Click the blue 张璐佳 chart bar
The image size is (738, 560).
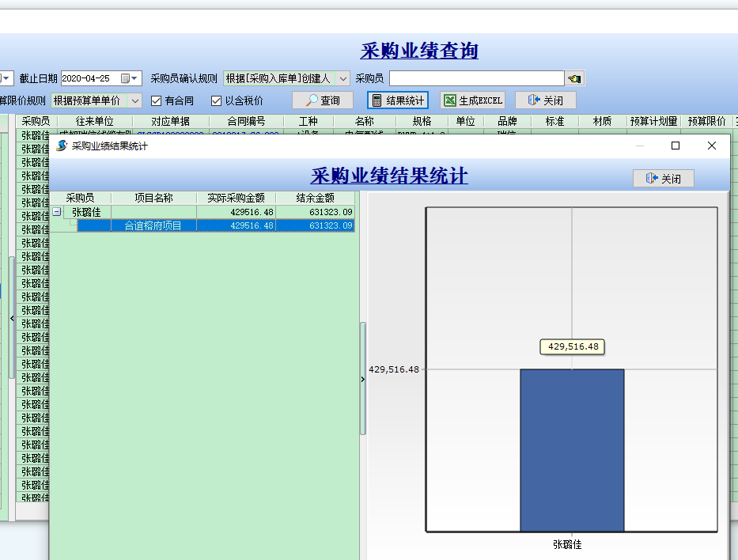coord(572,449)
